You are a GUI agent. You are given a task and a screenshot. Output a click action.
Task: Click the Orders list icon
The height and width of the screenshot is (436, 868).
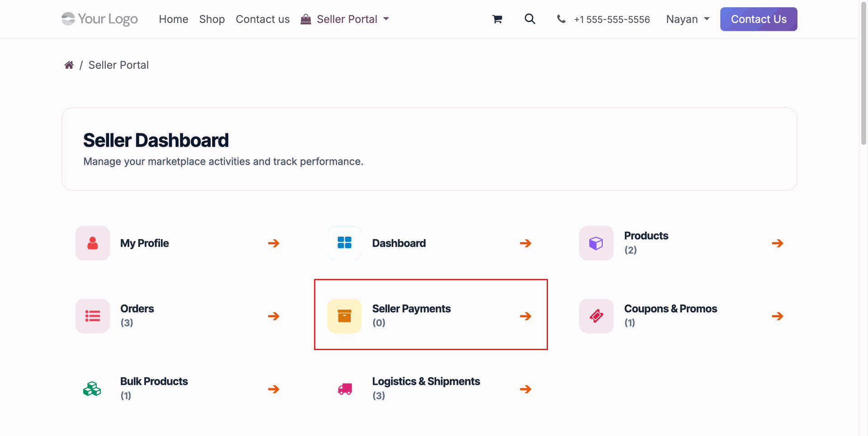(93, 316)
